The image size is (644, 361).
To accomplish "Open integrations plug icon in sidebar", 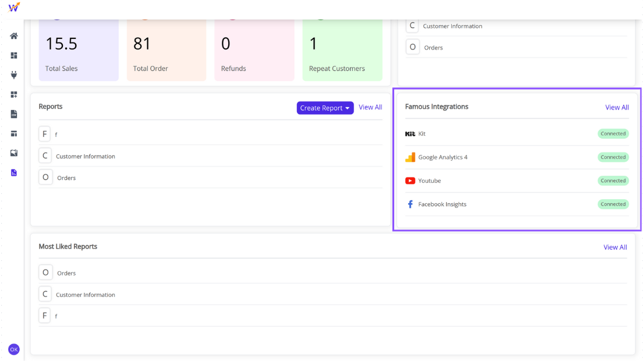I will 14,75.
